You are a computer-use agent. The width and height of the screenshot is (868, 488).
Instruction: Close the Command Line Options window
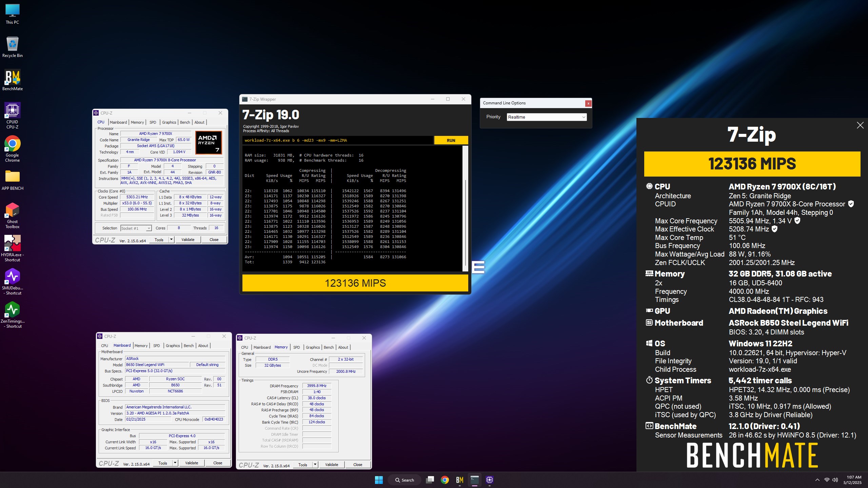588,103
